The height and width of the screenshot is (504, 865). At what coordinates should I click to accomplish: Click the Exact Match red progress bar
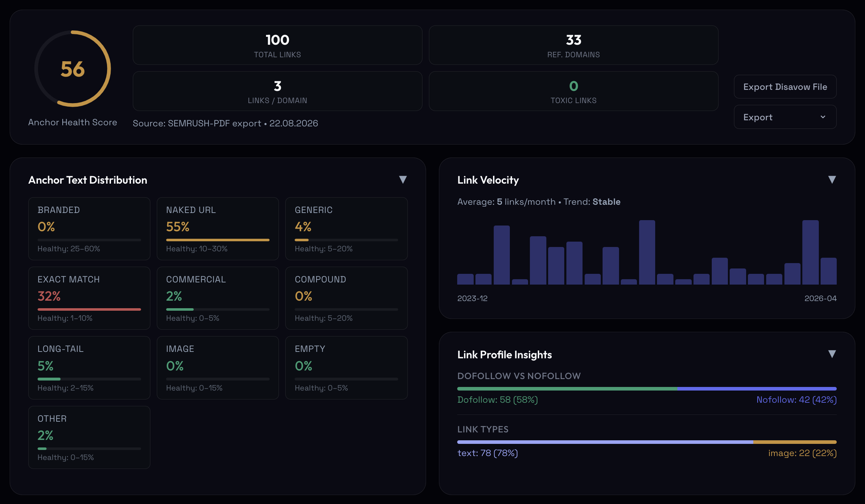[89, 309]
